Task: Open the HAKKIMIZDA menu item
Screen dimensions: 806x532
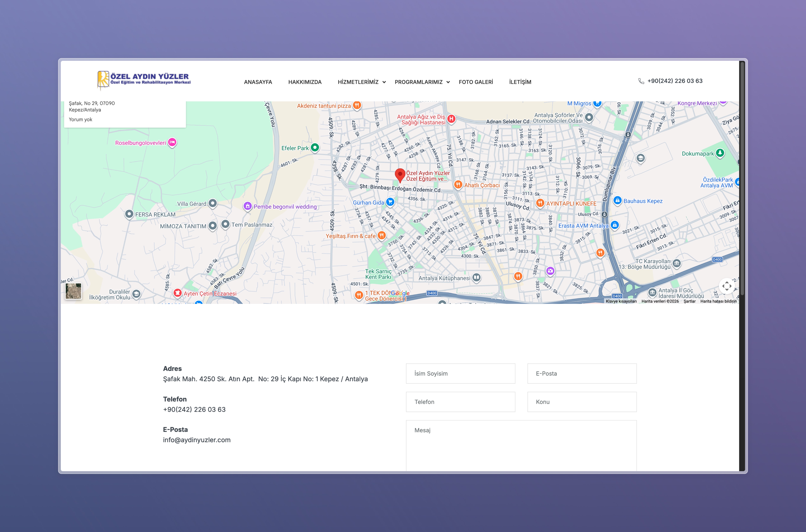Action: [305, 82]
